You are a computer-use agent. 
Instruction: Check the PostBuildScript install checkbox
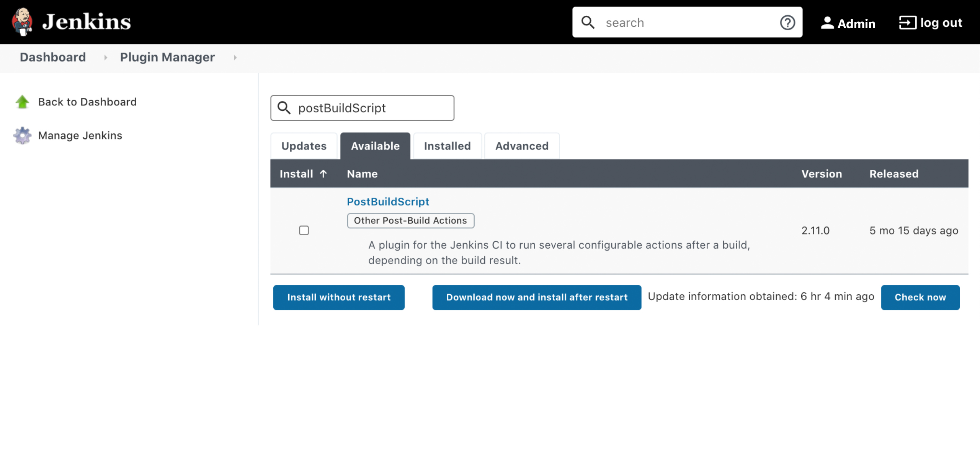[x=304, y=230]
